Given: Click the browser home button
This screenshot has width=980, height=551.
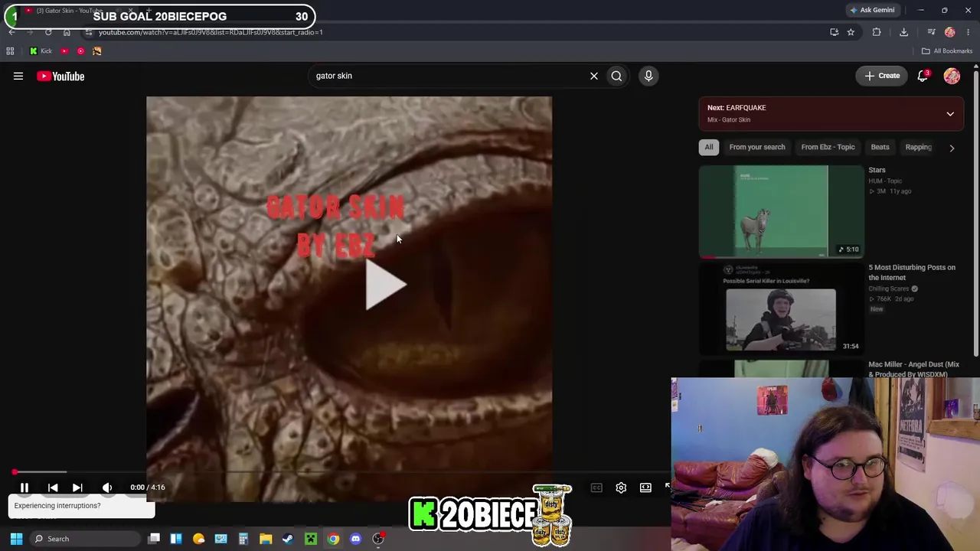Looking at the screenshot, I should [67, 32].
